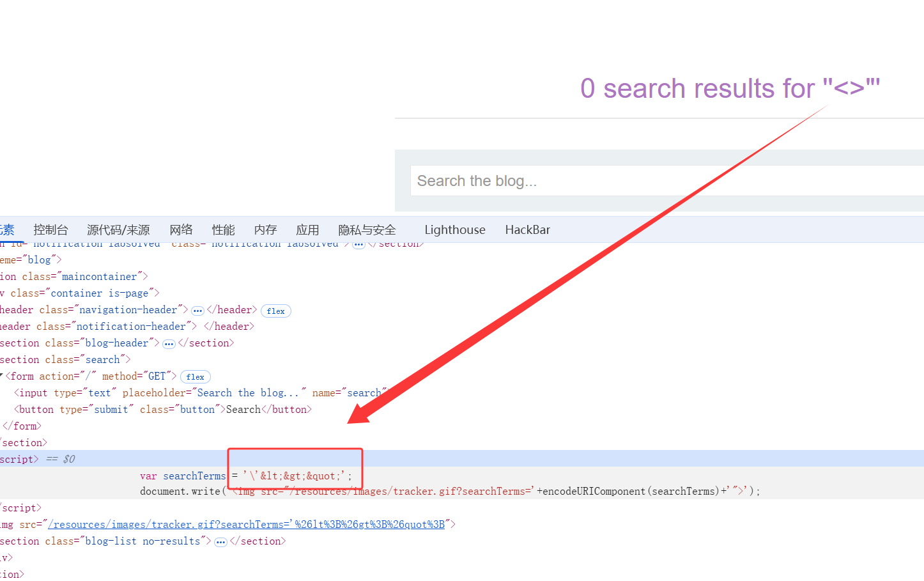Select the button type="submit" element row
This screenshot has height=581, width=924.
[163, 409]
